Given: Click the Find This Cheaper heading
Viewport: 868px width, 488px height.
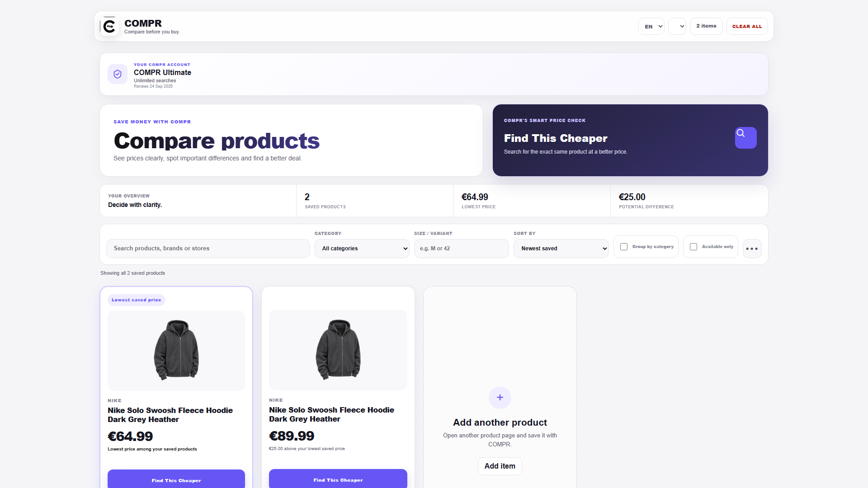Looking at the screenshot, I should [x=556, y=138].
